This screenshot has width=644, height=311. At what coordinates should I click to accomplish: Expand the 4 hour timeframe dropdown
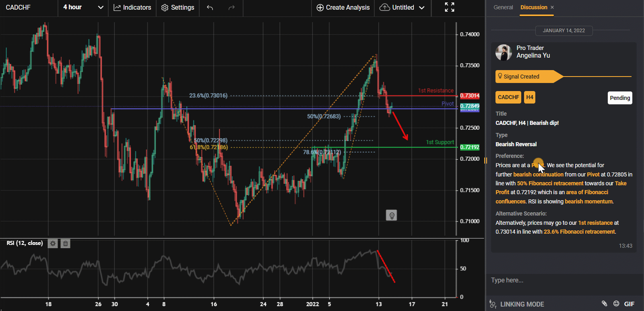pyautogui.click(x=83, y=7)
